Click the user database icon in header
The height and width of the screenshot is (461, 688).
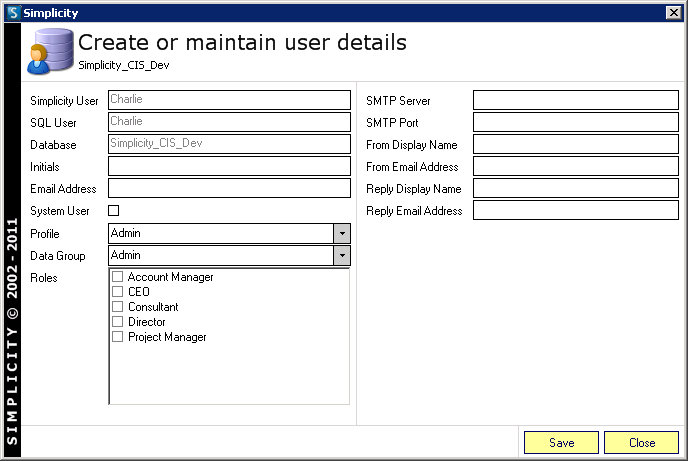click(x=50, y=51)
